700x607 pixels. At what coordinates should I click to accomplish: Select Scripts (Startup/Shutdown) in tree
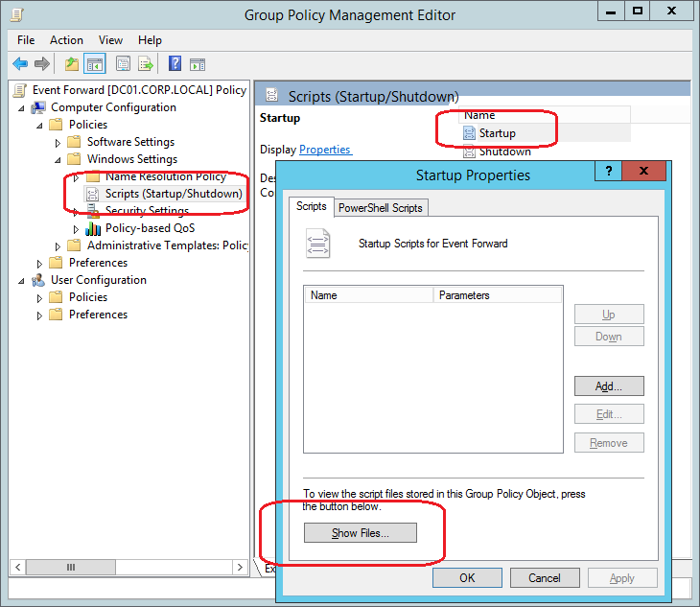pos(173,194)
